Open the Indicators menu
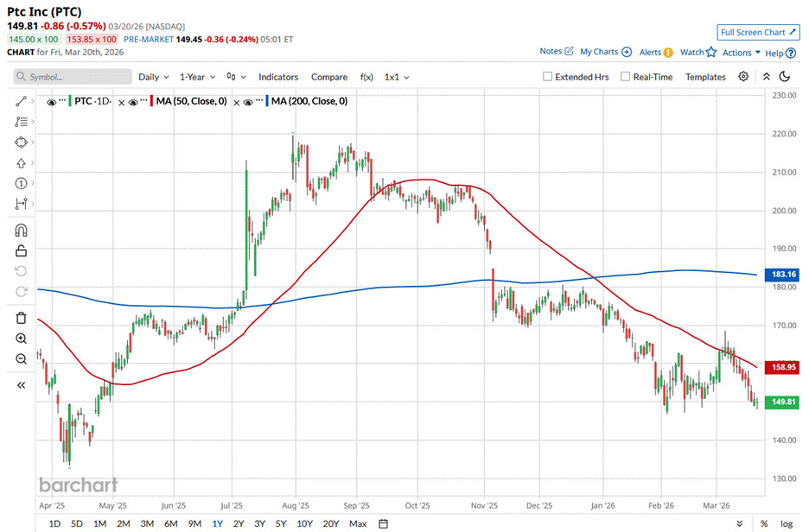809x532 pixels. coord(278,77)
